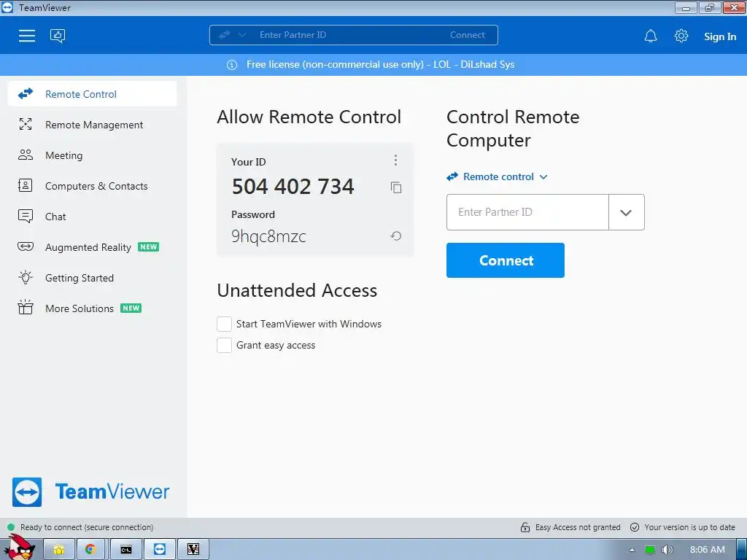The height and width of the screenshot is (560, 747).
Task: Open the Chat section
Action: (93, 217)
